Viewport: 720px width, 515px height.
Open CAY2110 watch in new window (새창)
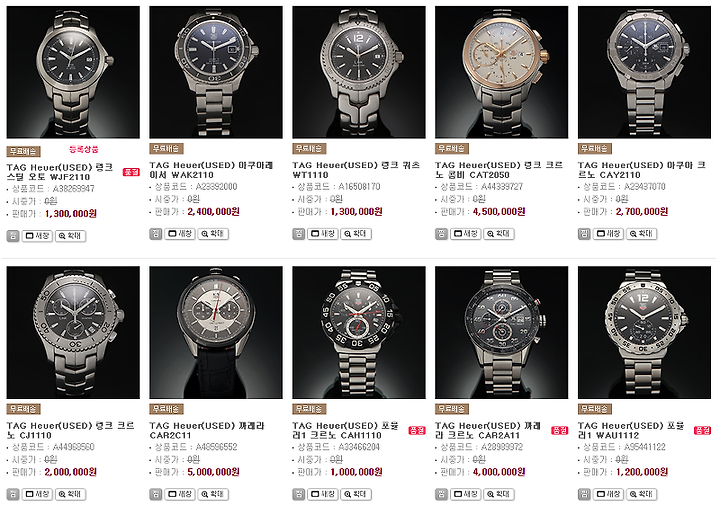608,234
